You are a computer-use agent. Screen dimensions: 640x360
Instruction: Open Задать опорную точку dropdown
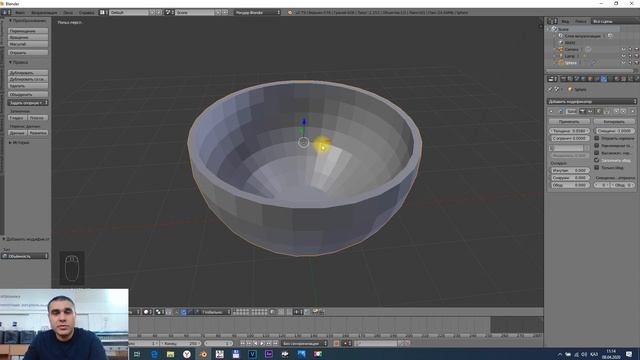coord(28,102)
